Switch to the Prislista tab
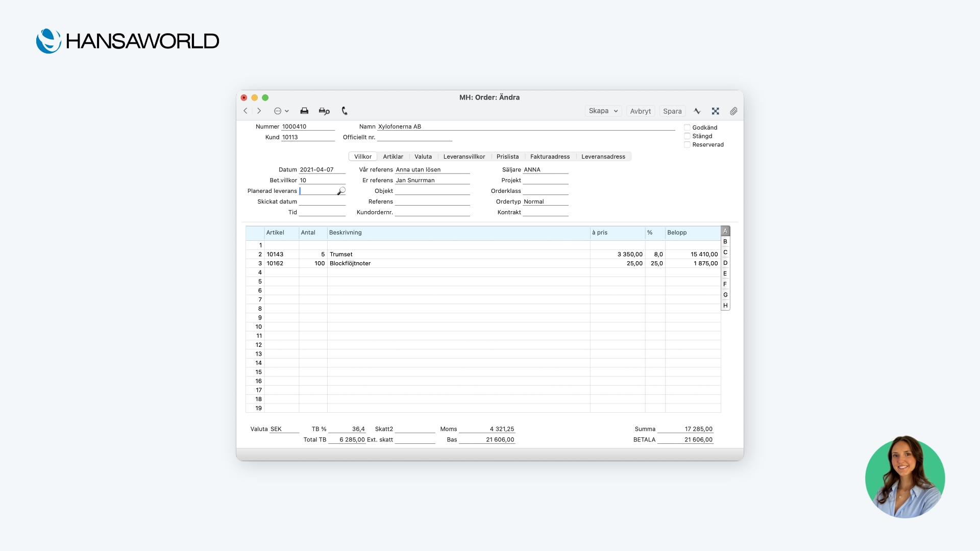This screenshot has width=980, height=551. click(x=507, y=157)
